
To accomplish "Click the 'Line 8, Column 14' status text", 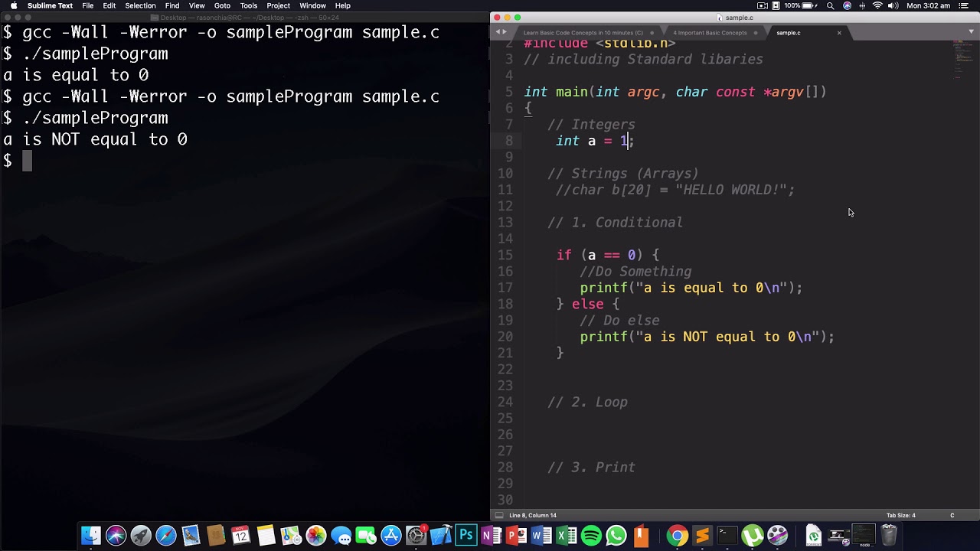I will (533, 515).
